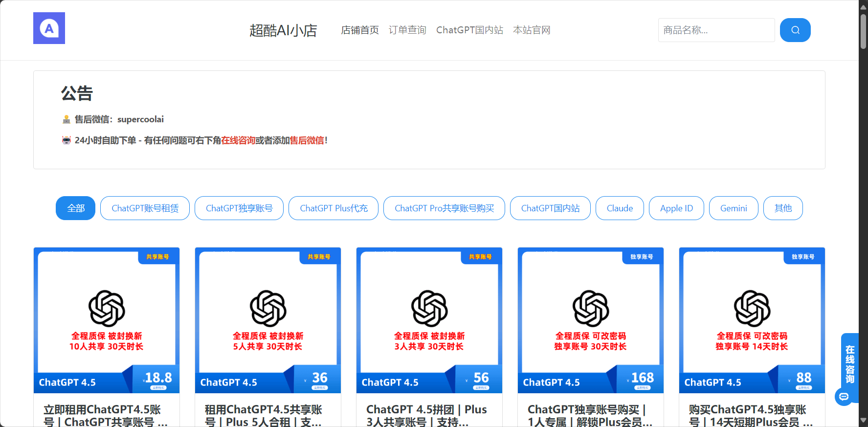This screenshot has width=868, height=427.
Task: Click the ChatGPT 4.5拼团 product title
Action: [x=426, y=415]
